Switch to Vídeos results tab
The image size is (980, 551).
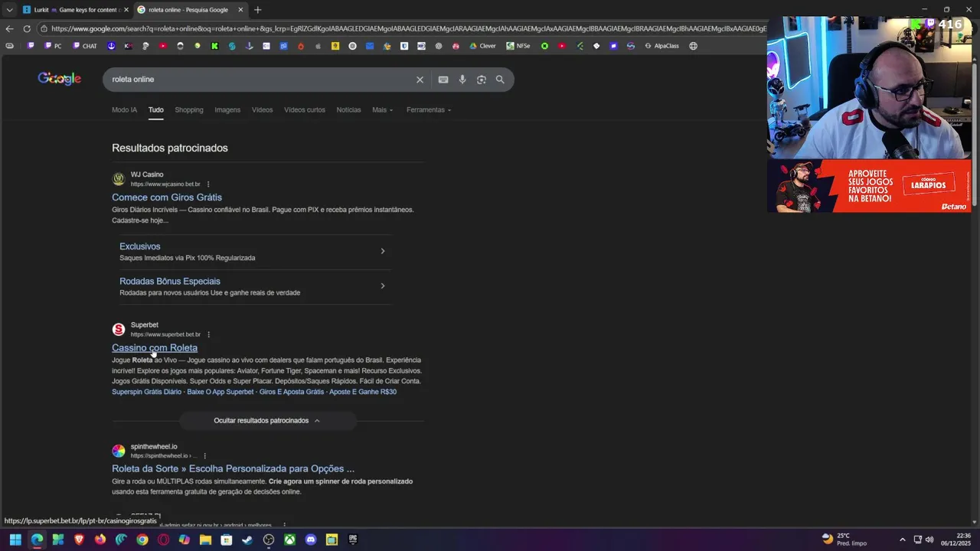tap(263, 109)
